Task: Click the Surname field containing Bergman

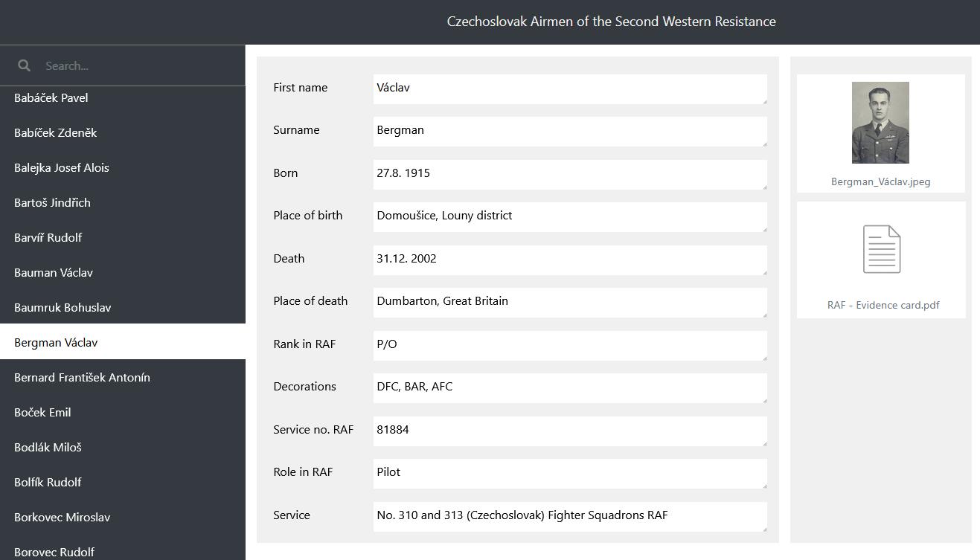Action: tap(570, 132)
